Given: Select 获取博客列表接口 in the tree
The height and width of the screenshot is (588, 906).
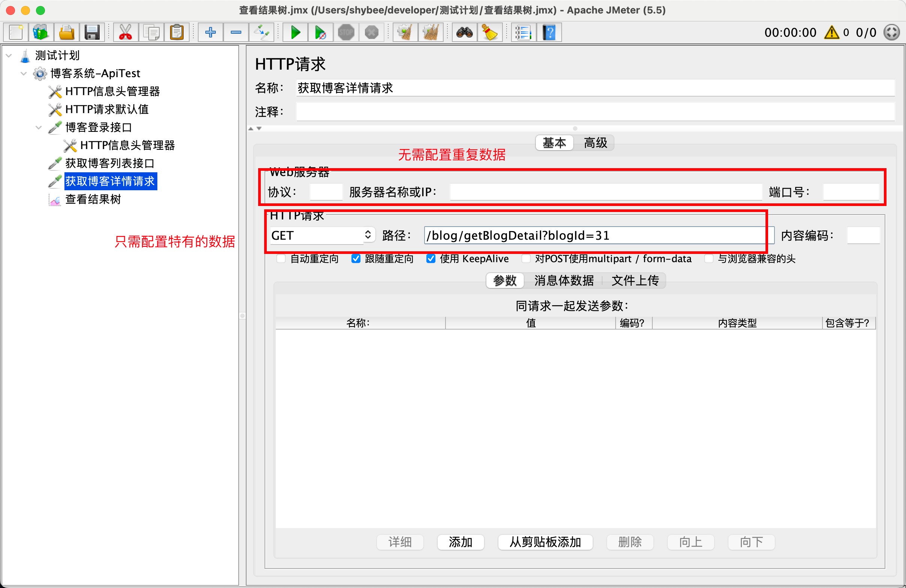Looking at the screenshot, I should click(110, 163).
